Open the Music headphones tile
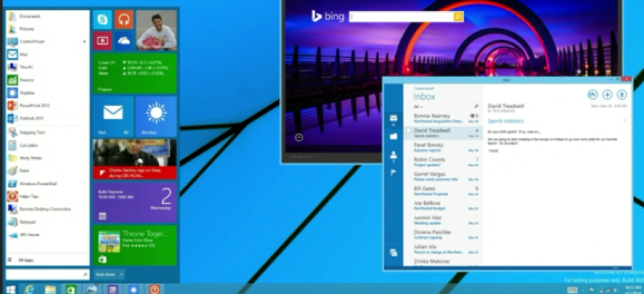The image size is (644, 294). (124, 20)
